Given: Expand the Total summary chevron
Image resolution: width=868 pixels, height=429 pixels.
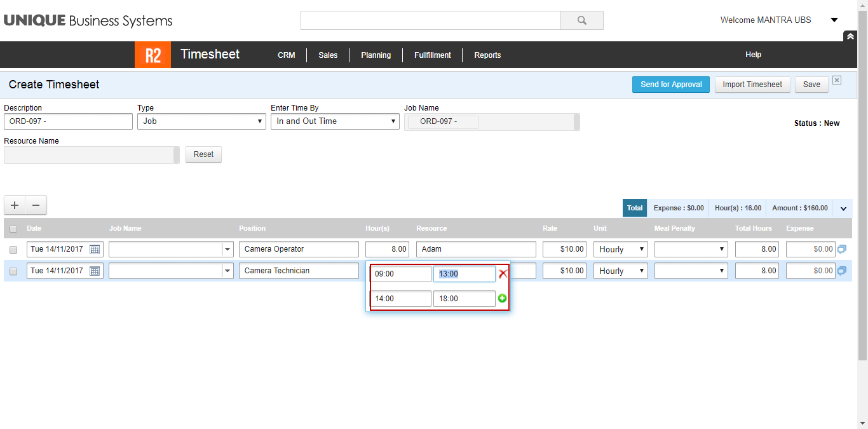Looking at the screenshot, I should coord(844,208).
